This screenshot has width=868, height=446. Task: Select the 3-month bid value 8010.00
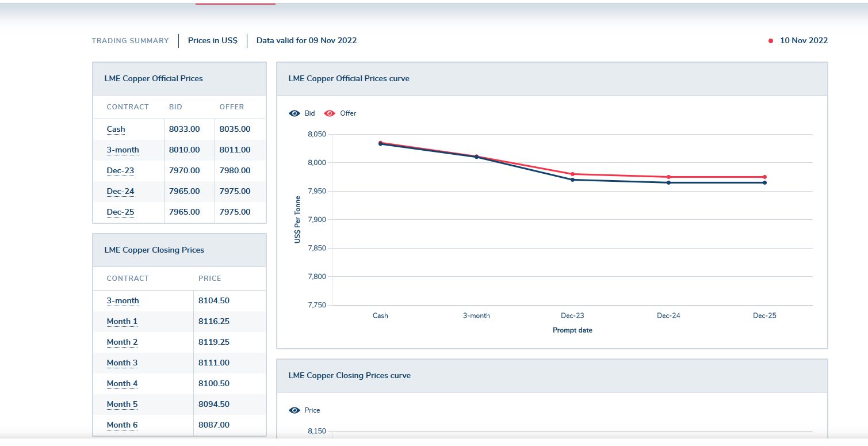184,150
